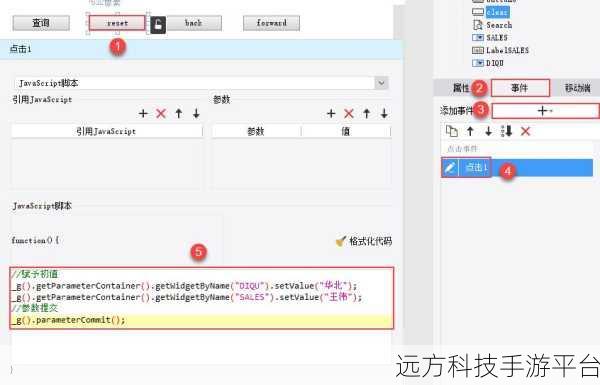600x385 pixels.
Task: Select DIQU in the widget tree
Action: pos(495,63)
